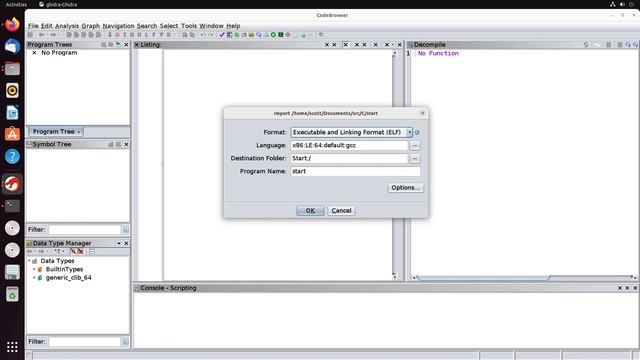Browse Destination Folder with the ... button

pos(415,158)
